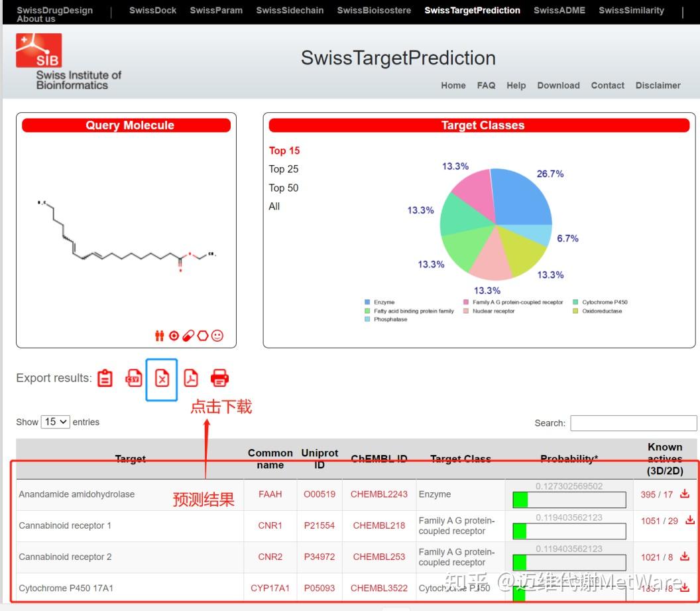Open the FAQ page link
The width and height of the screenshot is (700, 611).
pos(486,86)
